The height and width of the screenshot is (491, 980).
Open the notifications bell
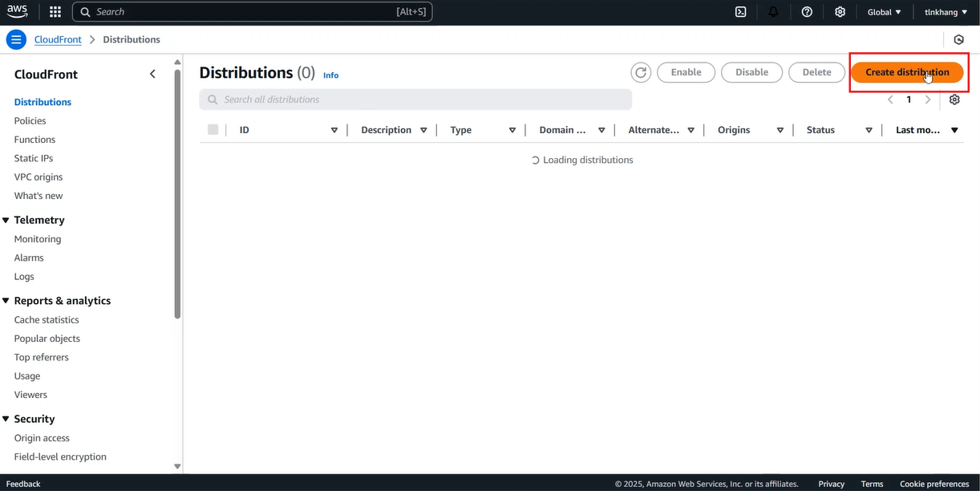[773, 12]
